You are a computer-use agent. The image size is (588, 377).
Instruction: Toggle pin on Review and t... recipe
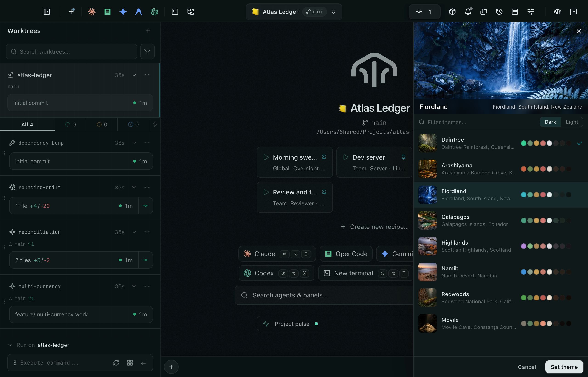(324, 192)
